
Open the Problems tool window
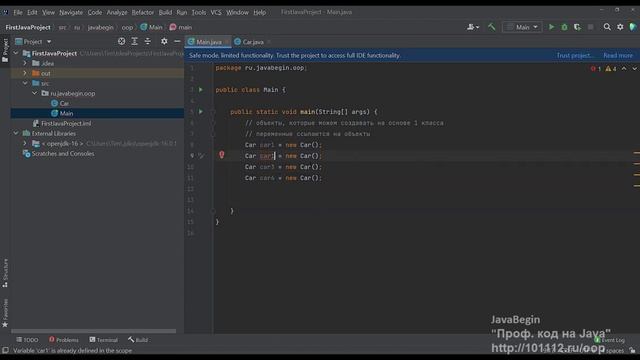pyautogui.click(x=64, y=340)
